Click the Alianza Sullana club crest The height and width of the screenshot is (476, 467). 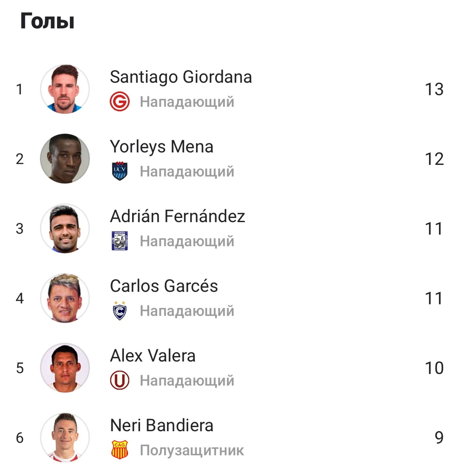click(x=120, y=241)
